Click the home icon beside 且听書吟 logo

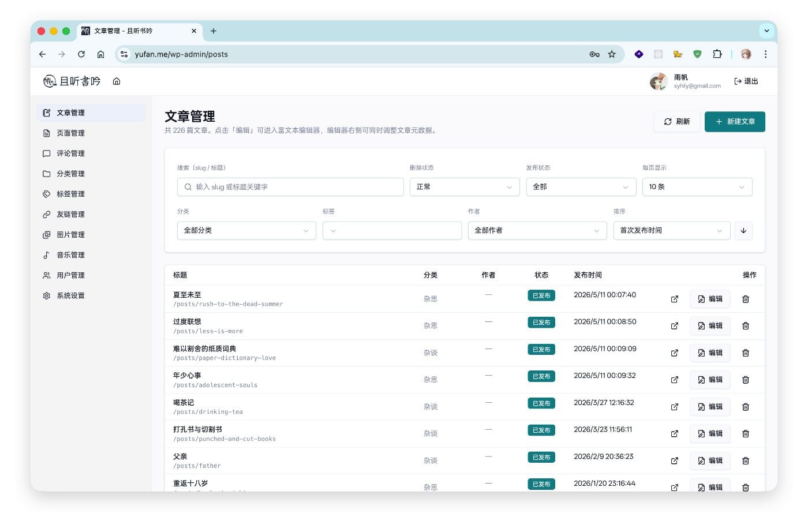coord(117,81)
